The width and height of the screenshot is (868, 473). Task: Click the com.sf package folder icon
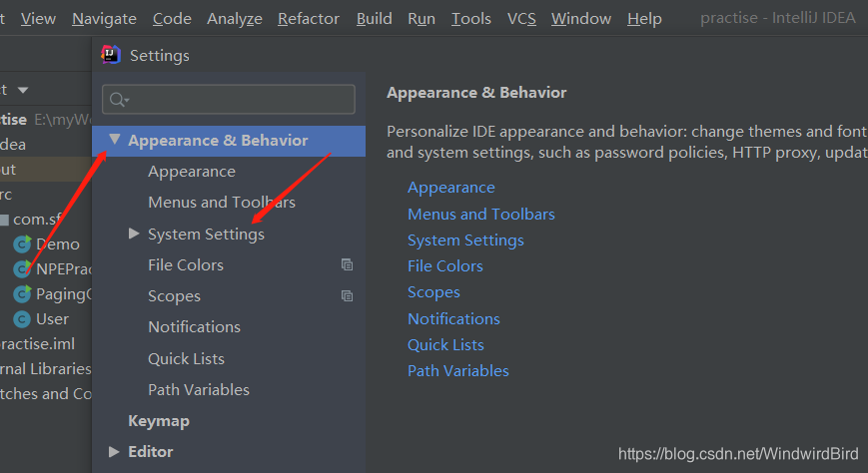[x=4, y=220]
